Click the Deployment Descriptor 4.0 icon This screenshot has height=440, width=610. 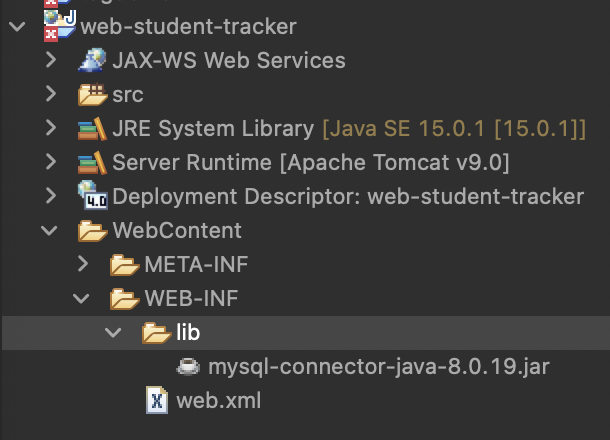coord(93,196)
